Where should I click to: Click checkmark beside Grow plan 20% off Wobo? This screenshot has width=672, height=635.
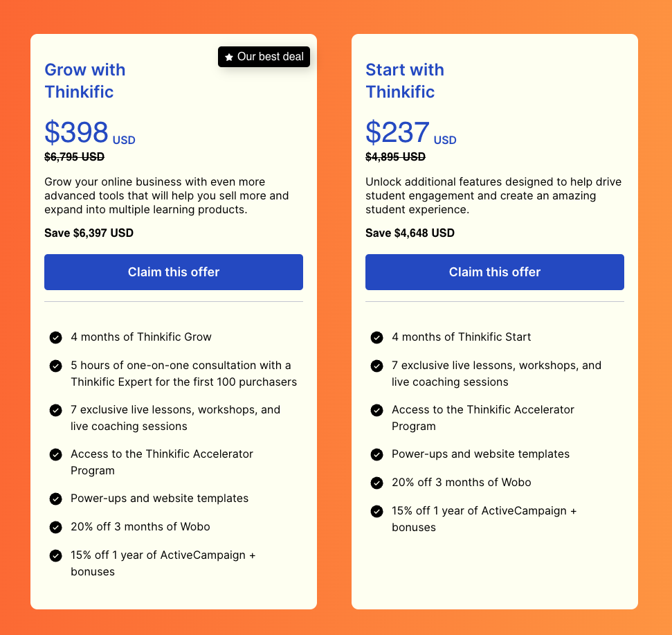click(x=56, y=527)
